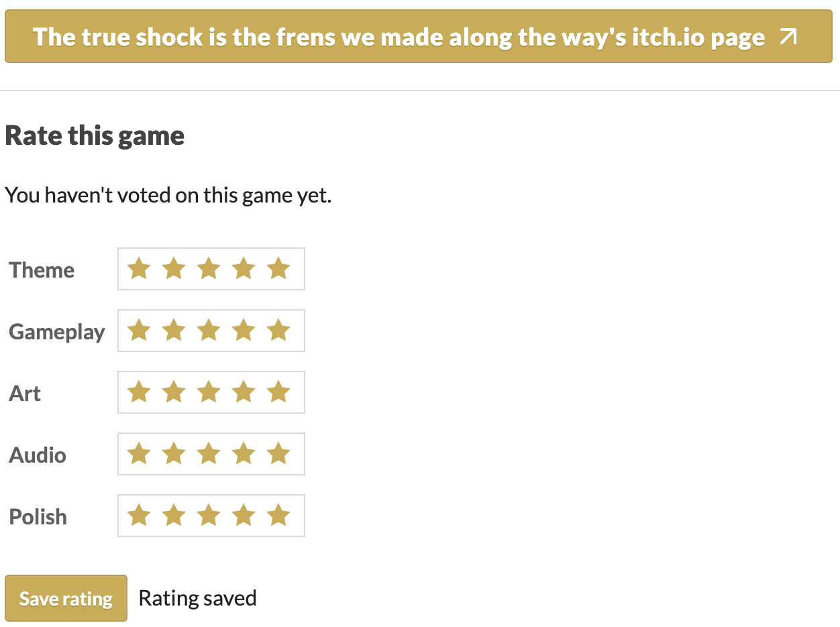Rate Polish five stars
This screenshot has height=627, width=840.
point(278,516)
